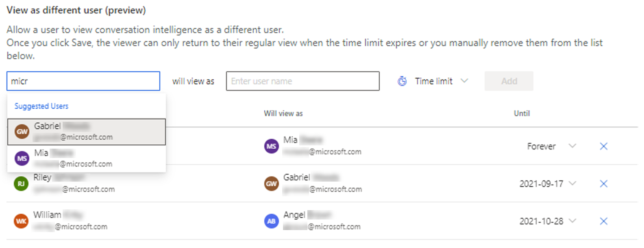Open the 2021-10-28 expiry dropdown
The image size is (644, 248).
click(x=548, y=221)
